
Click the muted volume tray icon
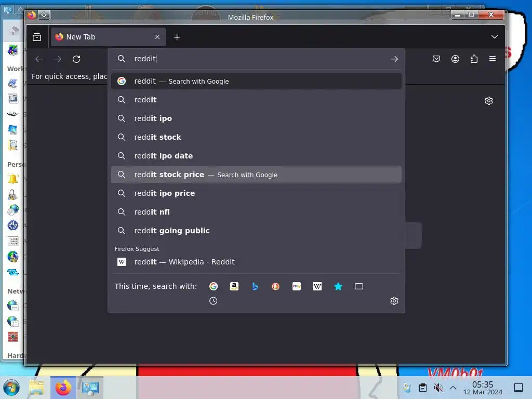[438, 388]
